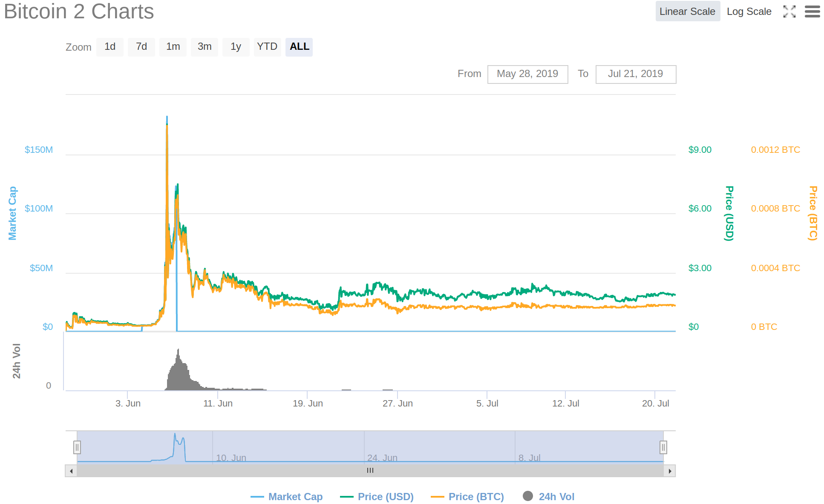Click the 24h Vol axis title
Image resolution: width=824 pixels, height=504 pixels.
pos(16,361)
